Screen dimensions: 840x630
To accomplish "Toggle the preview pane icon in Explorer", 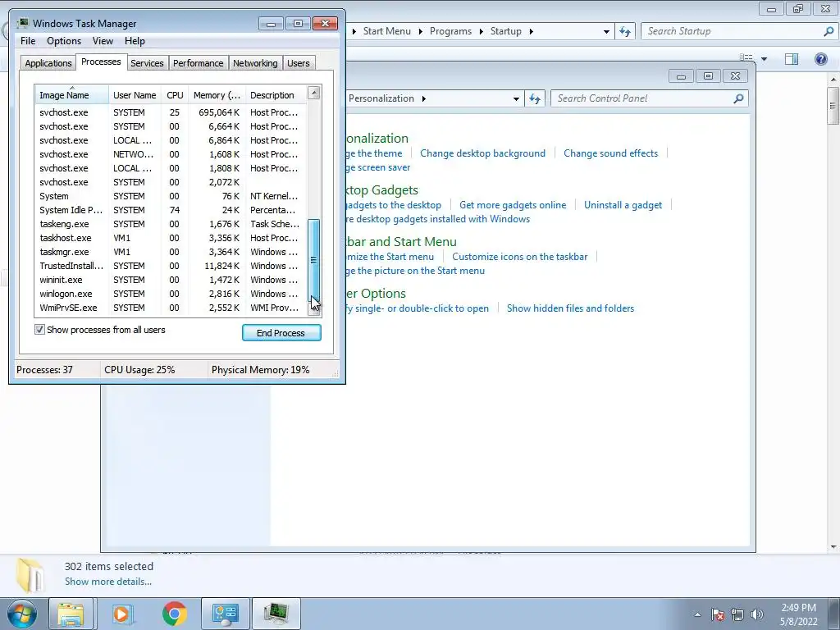I will pyautogui.click(x=792, y=59).
